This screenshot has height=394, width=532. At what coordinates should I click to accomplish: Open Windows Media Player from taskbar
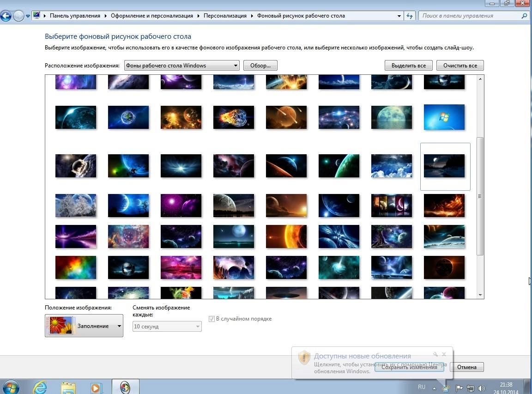96,388
